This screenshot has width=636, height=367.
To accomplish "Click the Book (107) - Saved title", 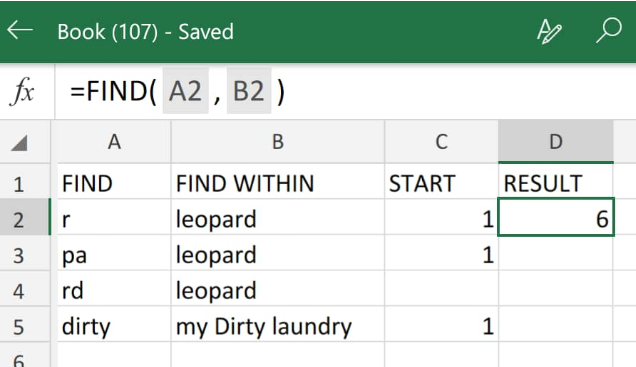I will click(x=146, y=32).
